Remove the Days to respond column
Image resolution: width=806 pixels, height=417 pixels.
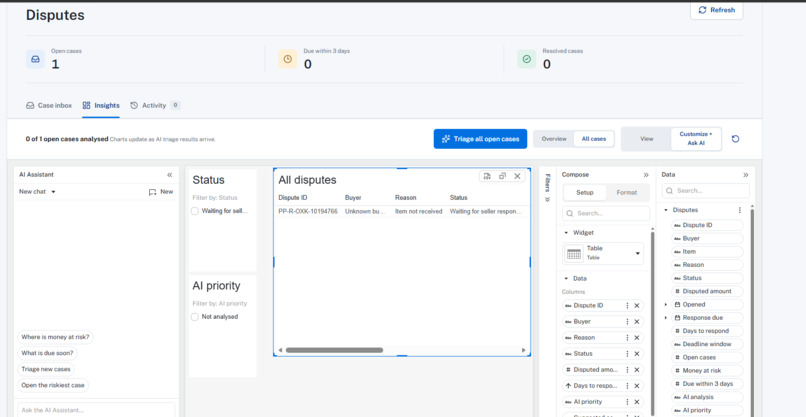(637, 386)
